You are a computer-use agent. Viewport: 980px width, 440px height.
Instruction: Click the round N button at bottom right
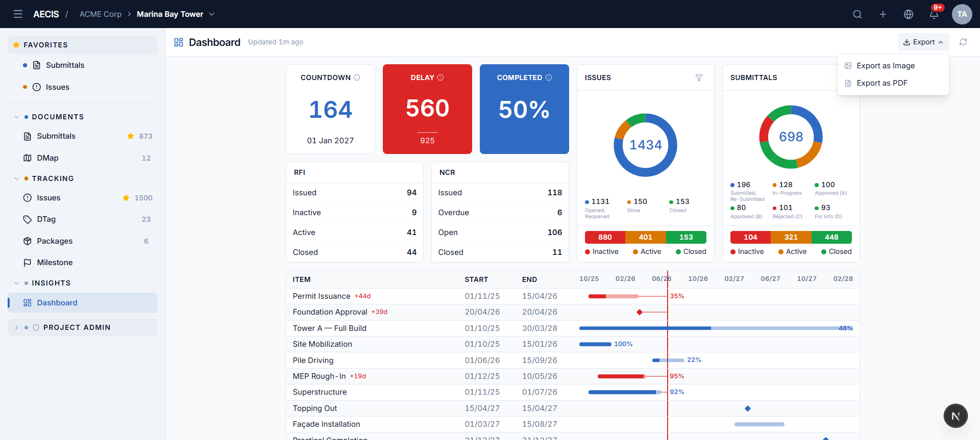(955, 416)
